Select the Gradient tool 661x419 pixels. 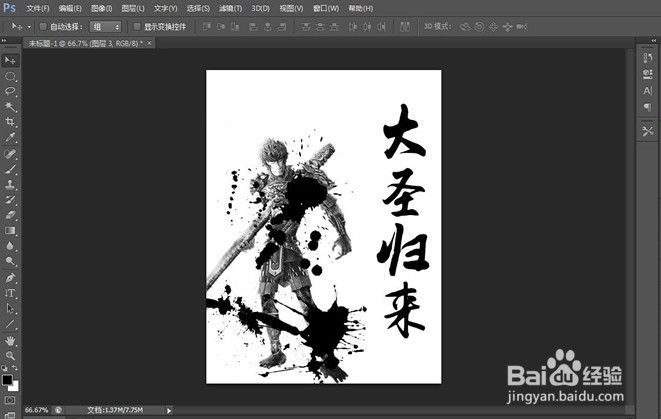click(10, 230)
